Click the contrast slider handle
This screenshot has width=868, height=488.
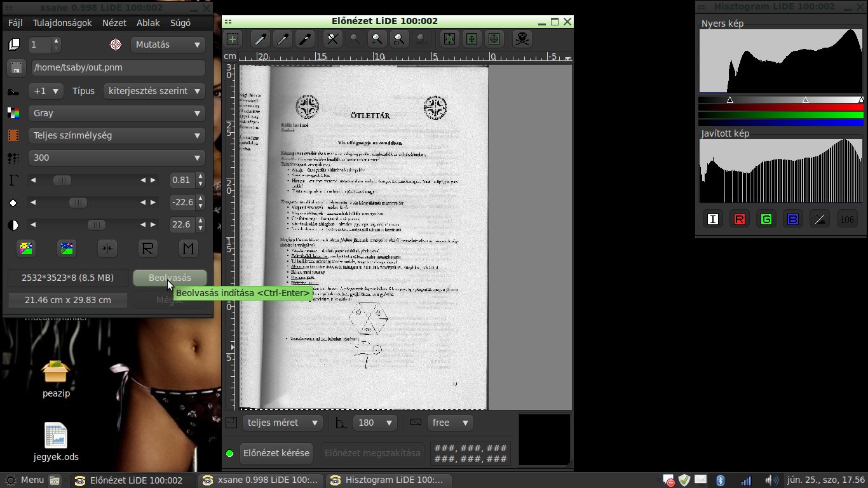(x=97, y=225)
